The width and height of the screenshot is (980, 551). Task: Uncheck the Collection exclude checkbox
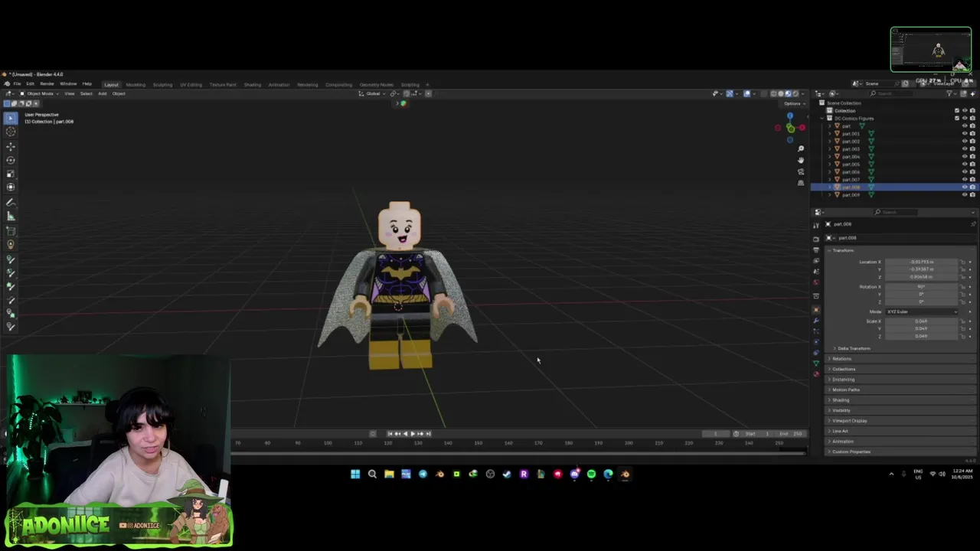957,110
